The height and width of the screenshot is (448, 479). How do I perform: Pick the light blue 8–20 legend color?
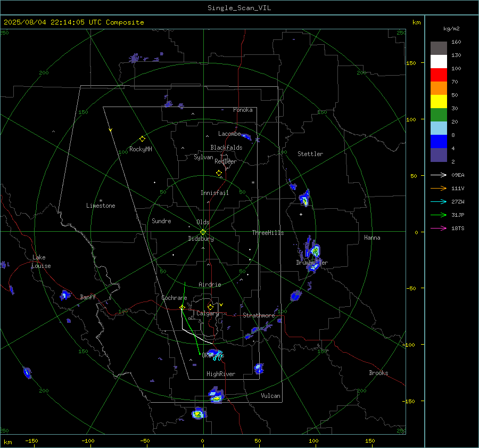click(x=439, y=128)
